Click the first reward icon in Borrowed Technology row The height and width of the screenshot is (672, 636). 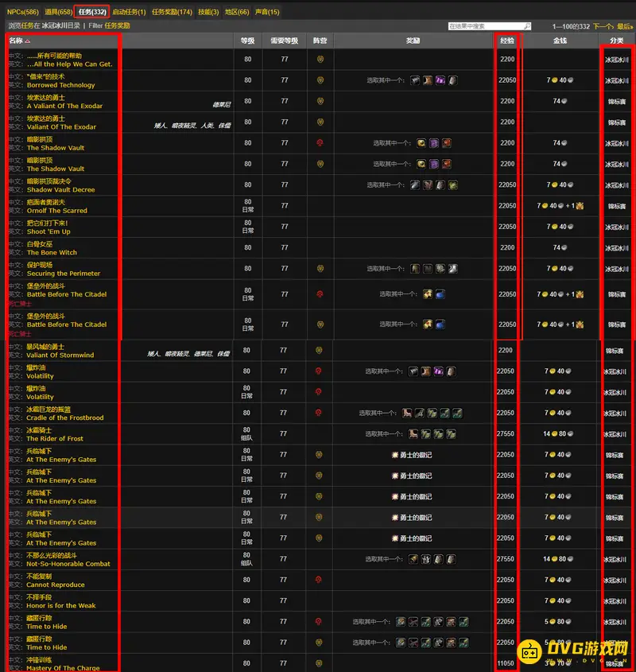(414, 80)
